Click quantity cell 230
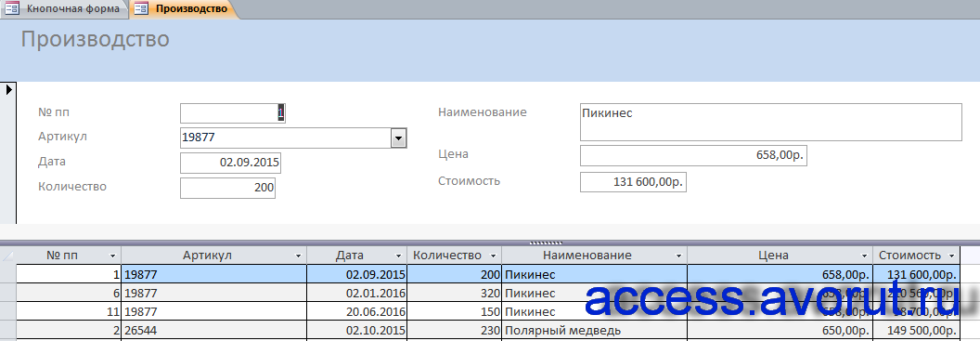 (x=455, y=331)
